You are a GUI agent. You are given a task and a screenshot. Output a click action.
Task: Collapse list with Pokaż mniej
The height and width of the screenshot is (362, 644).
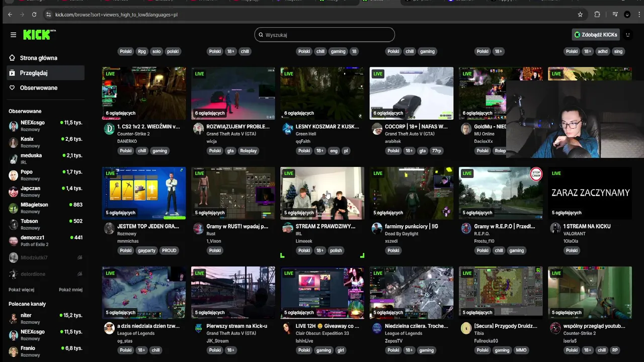coord(70,290)
